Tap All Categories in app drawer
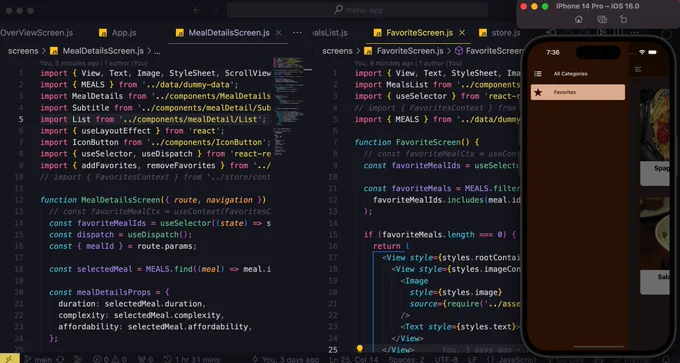Image resolution: width=680 pixels, height=363 pixels. (578, 74)
